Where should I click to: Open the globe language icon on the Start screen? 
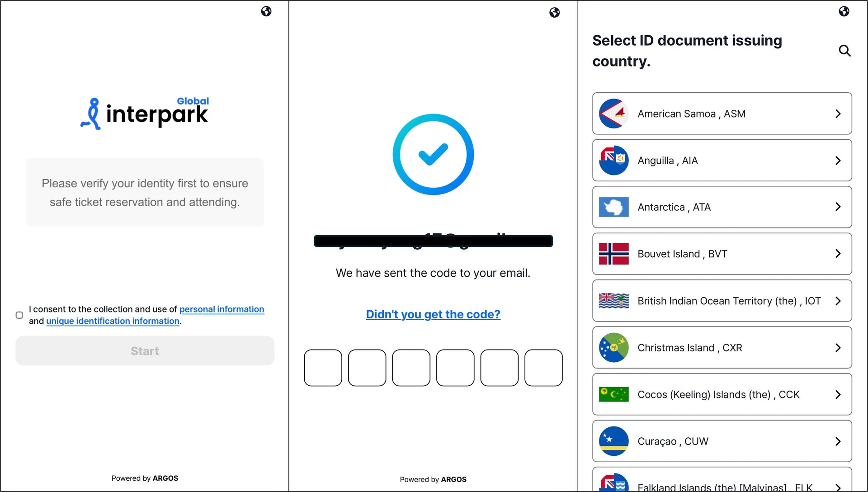coord(266,11)
